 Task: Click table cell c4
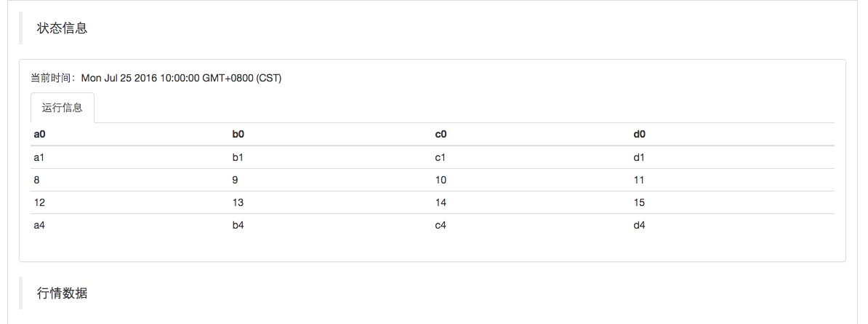[441, 225]
